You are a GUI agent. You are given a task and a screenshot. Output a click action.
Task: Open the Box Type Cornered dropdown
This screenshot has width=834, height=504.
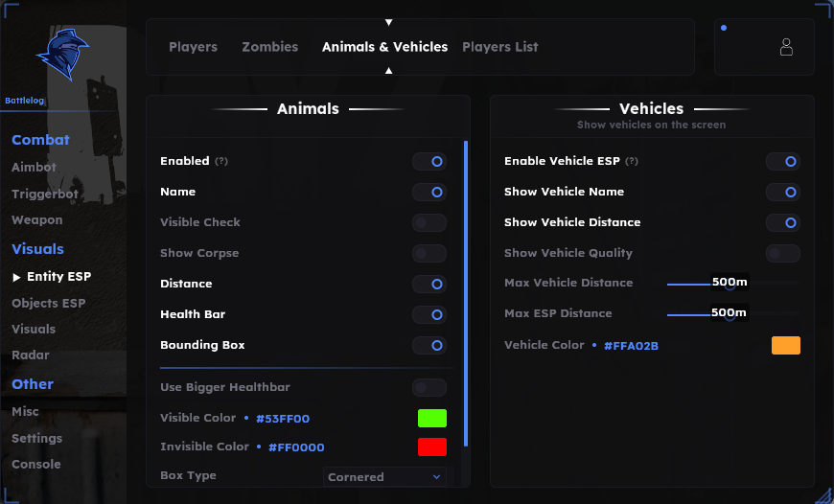[x=384, y=477]
